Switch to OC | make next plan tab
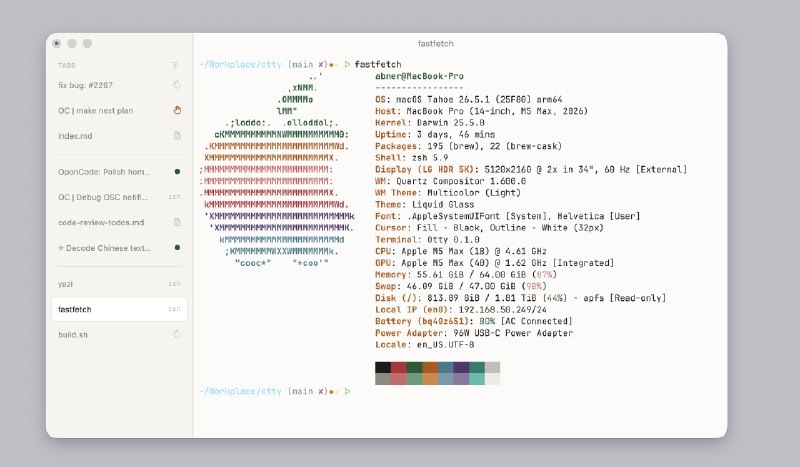The height and width of the screenshot is (467, 800). (119, 111)
